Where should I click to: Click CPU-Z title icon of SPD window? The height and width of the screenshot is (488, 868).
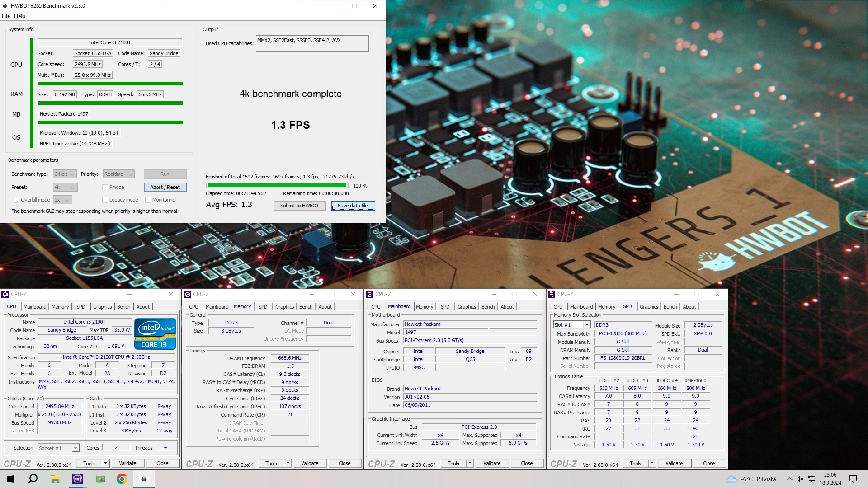pyautogui.click(x=552, y=294)
